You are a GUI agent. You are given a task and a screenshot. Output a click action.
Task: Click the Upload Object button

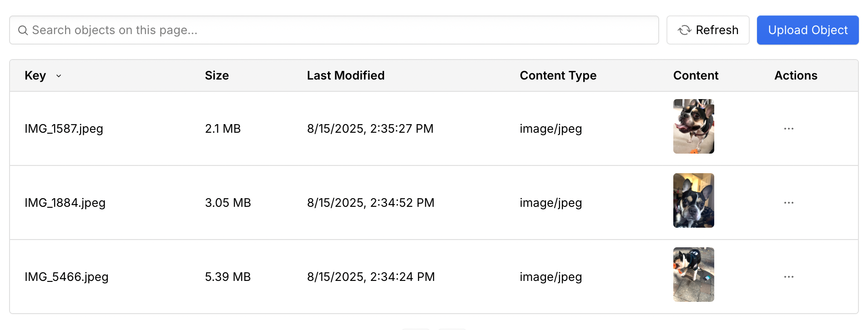click(807, 30)
